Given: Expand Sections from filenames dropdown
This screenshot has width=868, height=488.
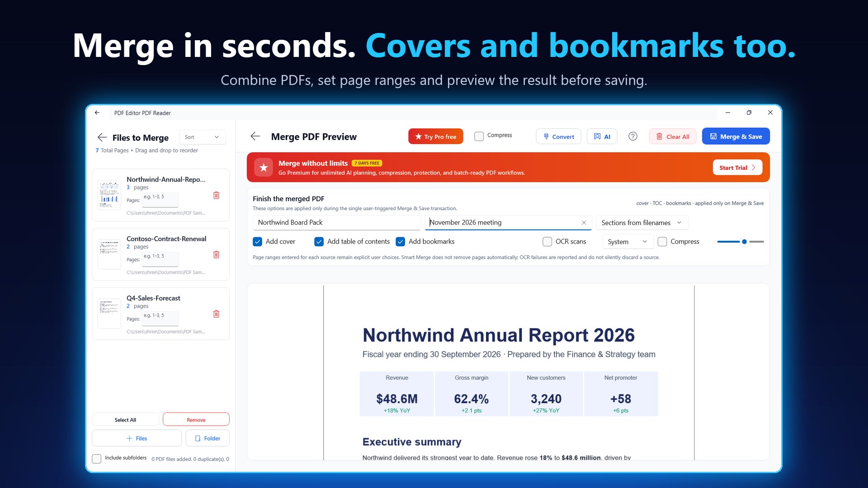Looking at the screenshot, I should click(642, 222).
